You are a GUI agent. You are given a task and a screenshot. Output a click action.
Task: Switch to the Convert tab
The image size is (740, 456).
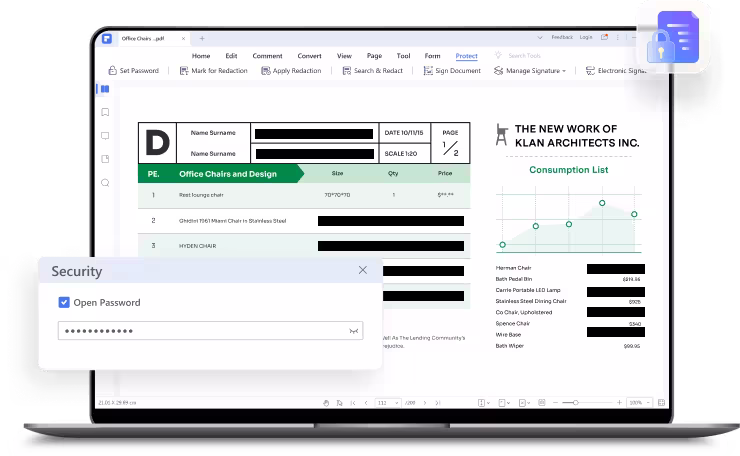click(309, 56)
